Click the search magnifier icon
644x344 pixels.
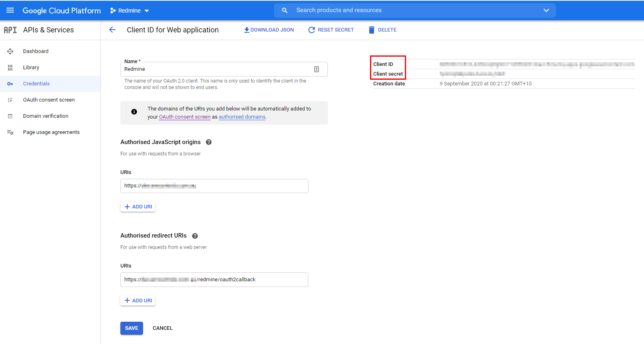(x=285, y=10)
